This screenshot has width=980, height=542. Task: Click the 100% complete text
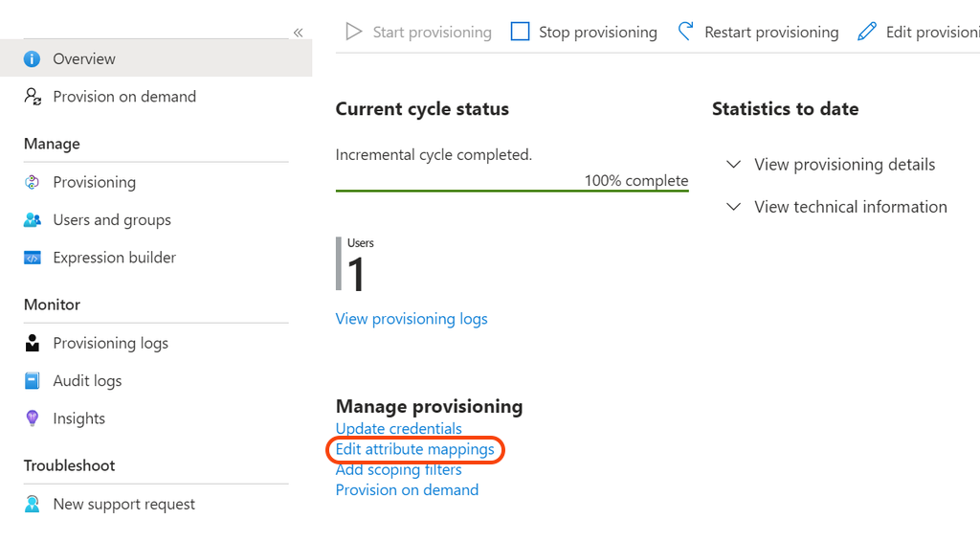pyautogui.click(x=636, y=181)
